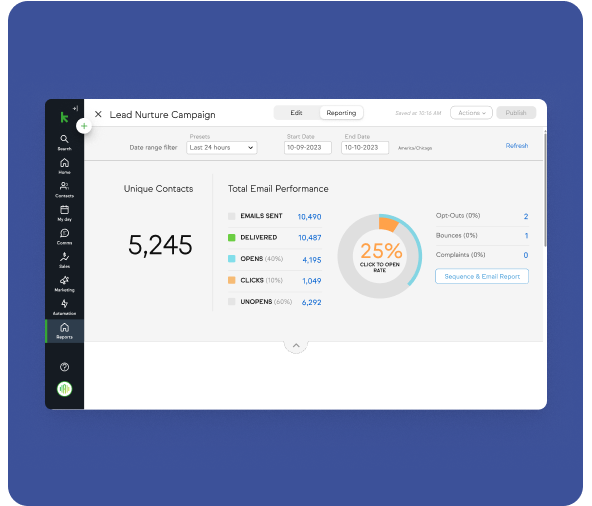Screen dimensions: 592x506
Task: Open the Actions dropdown menu
Action: pos(471,113)
